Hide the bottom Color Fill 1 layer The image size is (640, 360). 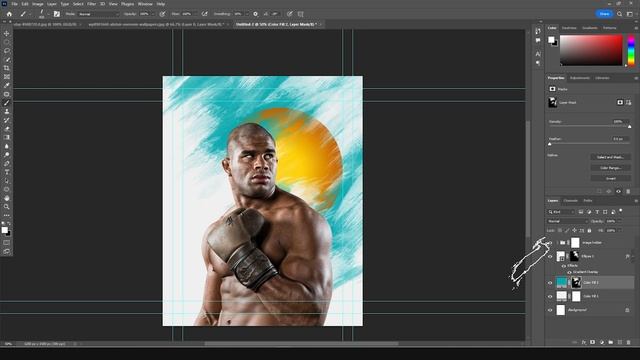[x=550, y=296]
